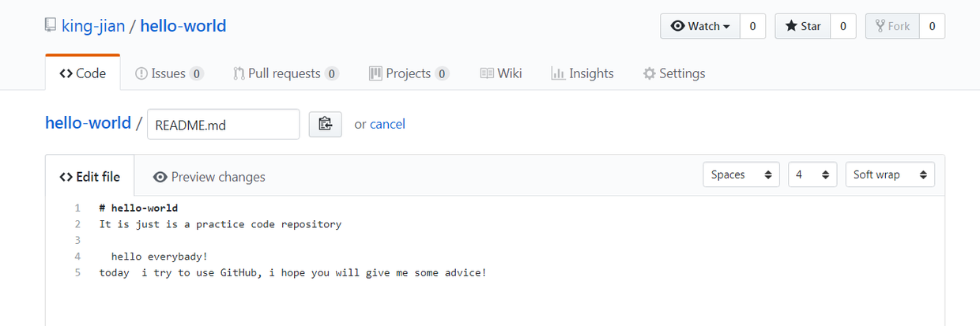Expand the Spaces indent mode dropdown
This screenshot has height=326, width=980.
[741, 174]
